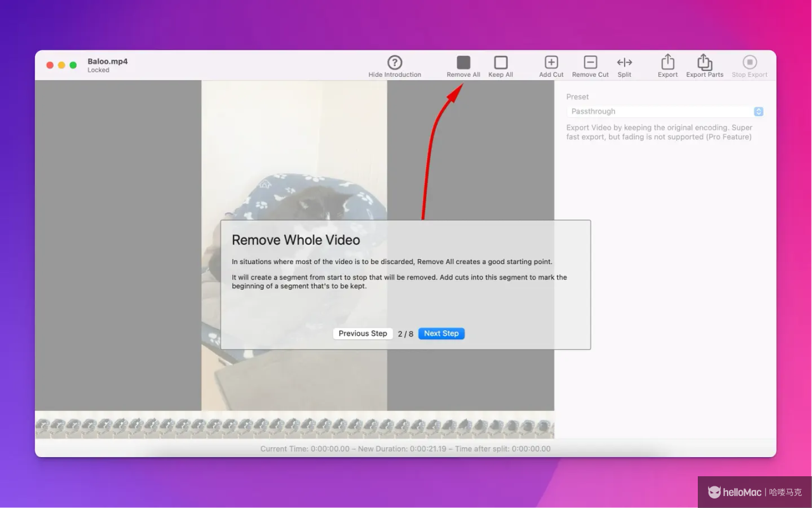Close the window with the red button
The height and width of the screenshot is (508, 812).
pyautogui.click(x=50, y=65)
